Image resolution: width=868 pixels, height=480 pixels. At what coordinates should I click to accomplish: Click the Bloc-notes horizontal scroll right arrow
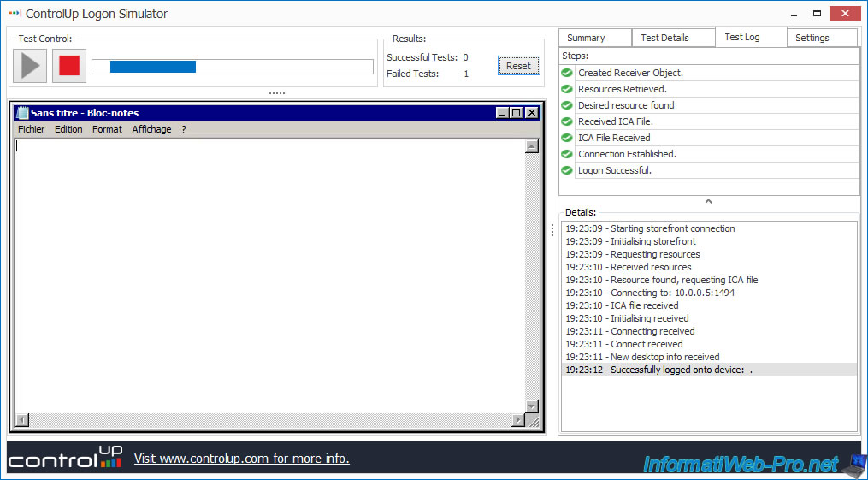coord(517,420)
